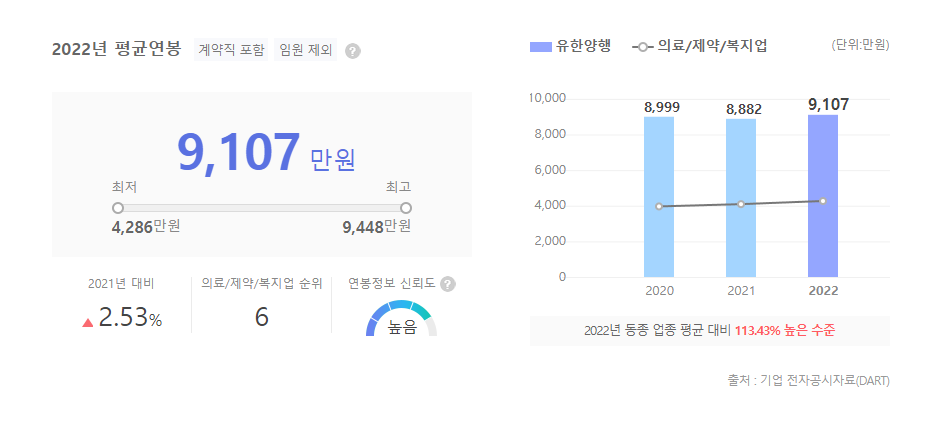Click the 유한양행 legend text
The width and height of the screenshot is (949, 434).
click(x=583, y=47)
